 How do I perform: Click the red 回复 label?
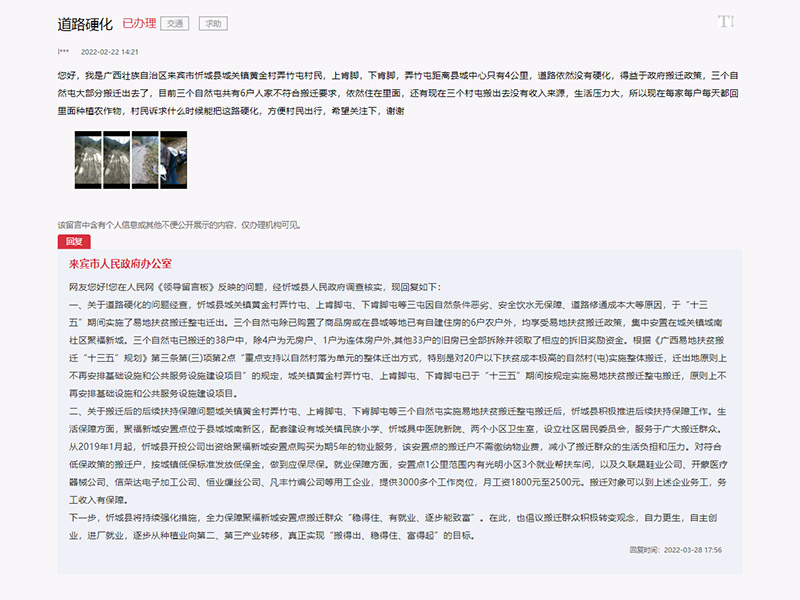click(74, 241)
